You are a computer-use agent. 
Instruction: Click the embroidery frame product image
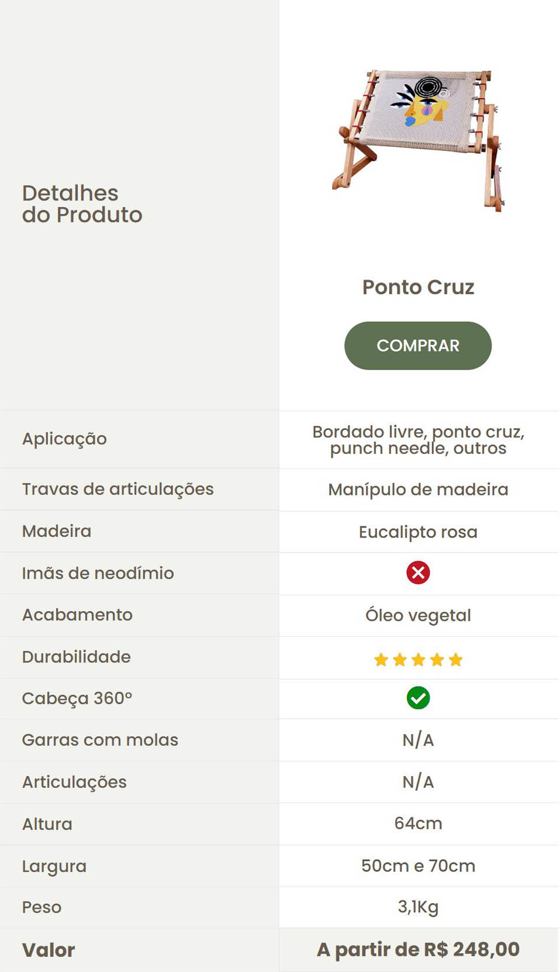pyautogui.click(x=418, y=139)
